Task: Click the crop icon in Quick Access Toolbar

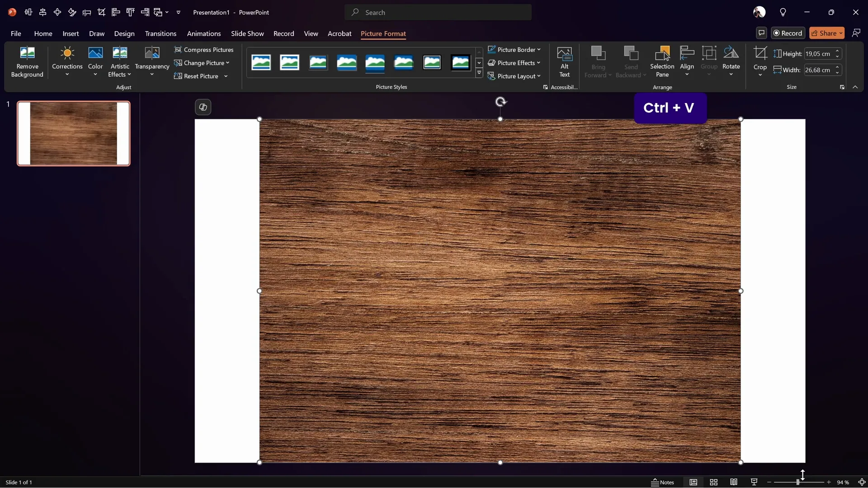Action: click(x=101, y=12)
